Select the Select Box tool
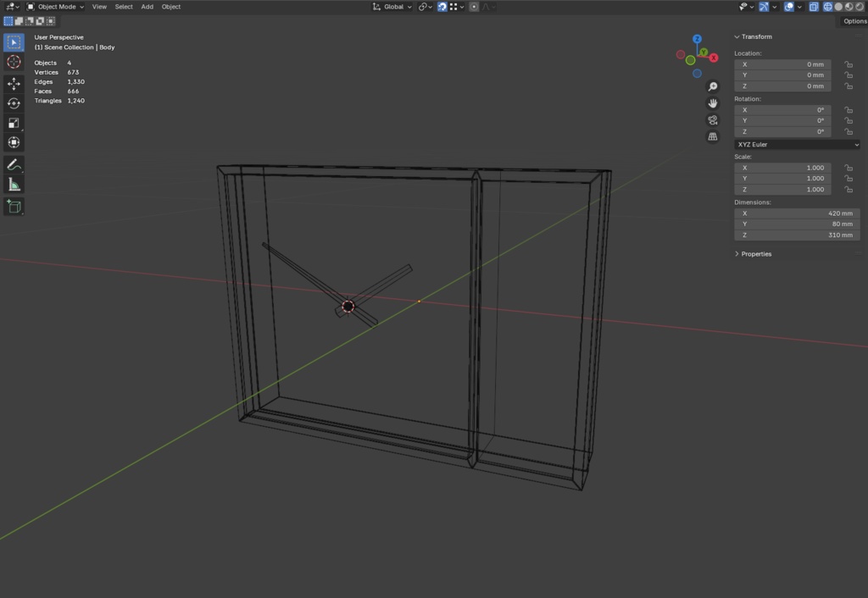This screenshot has height=598, width=868. click(14, 42)
